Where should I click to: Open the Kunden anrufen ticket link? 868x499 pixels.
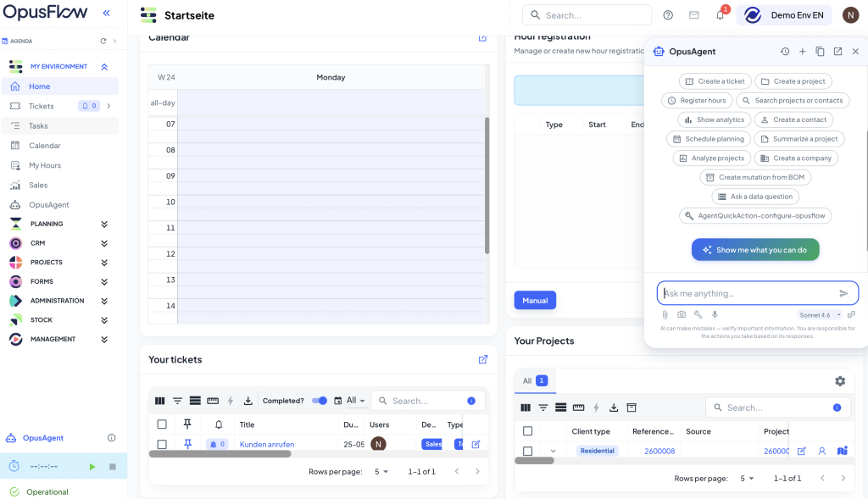coord(267,444)
